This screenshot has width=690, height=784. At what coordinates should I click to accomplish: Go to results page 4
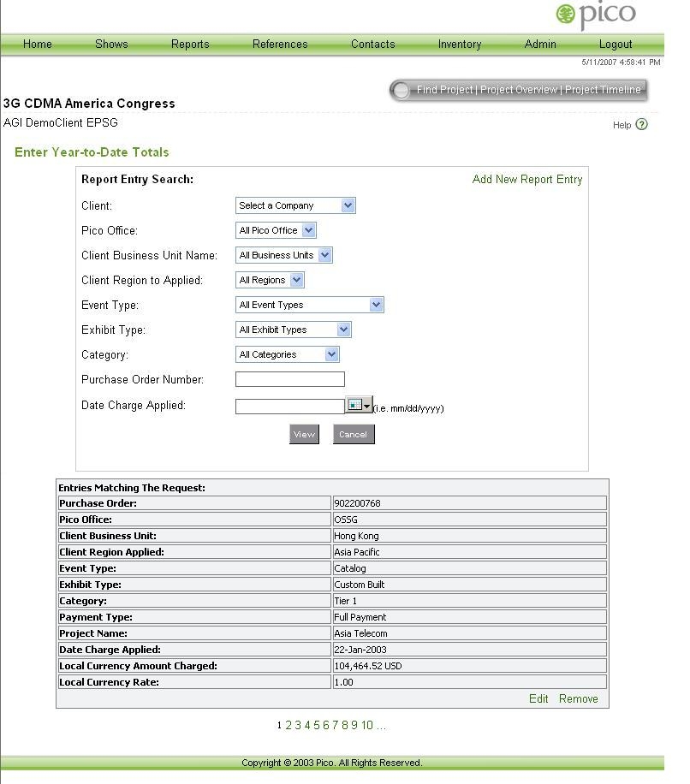(x=307, y=725)
